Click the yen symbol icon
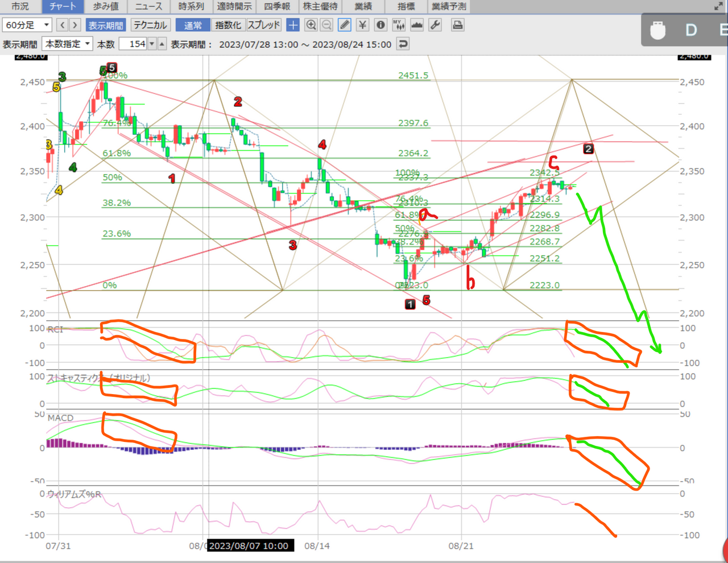Image resolution: width=728 pixels, height=563 pixels. pos(363,25)
